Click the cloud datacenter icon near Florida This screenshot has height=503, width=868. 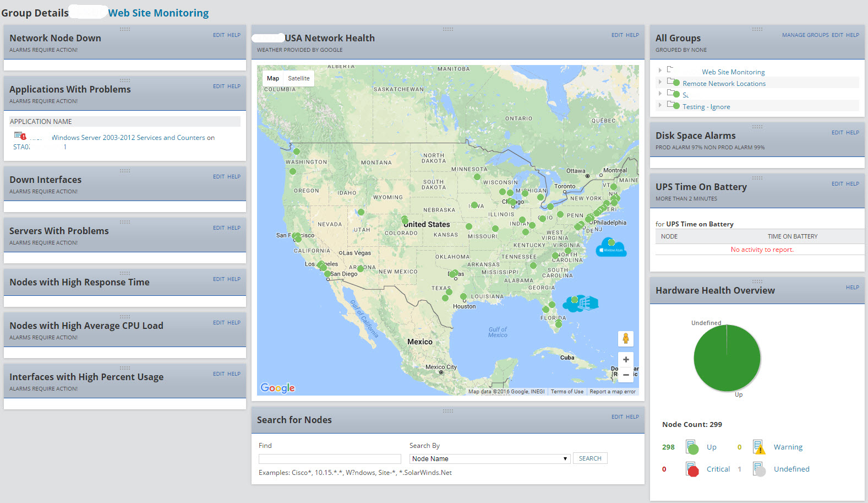click(x=581, y=302)
